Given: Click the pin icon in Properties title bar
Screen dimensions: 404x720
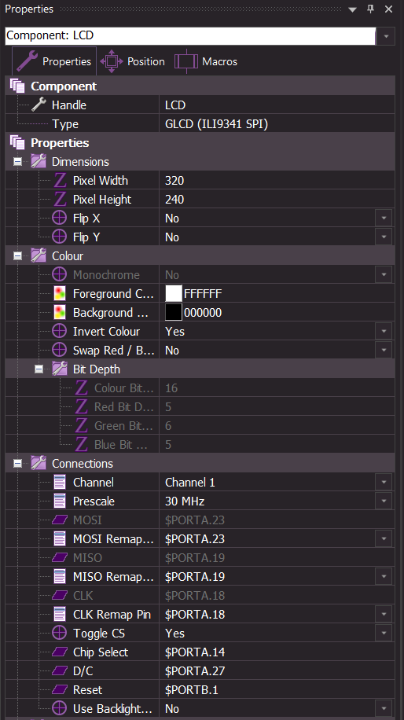Looking at the screenshot, I should tap(370, 9).
